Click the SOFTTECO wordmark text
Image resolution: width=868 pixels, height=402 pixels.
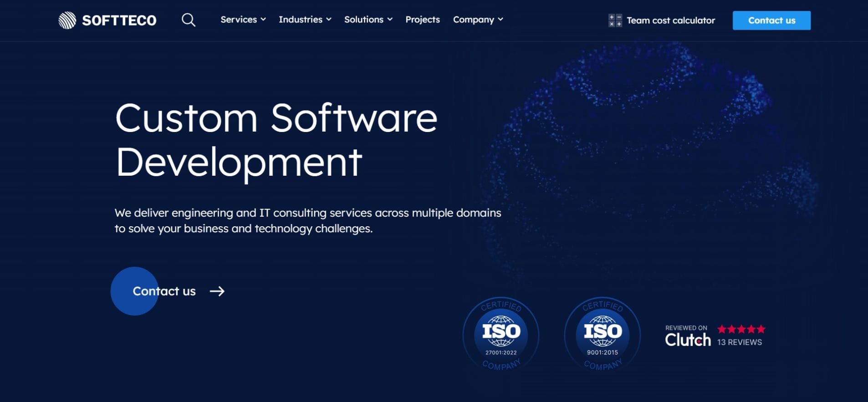(119, 20)
